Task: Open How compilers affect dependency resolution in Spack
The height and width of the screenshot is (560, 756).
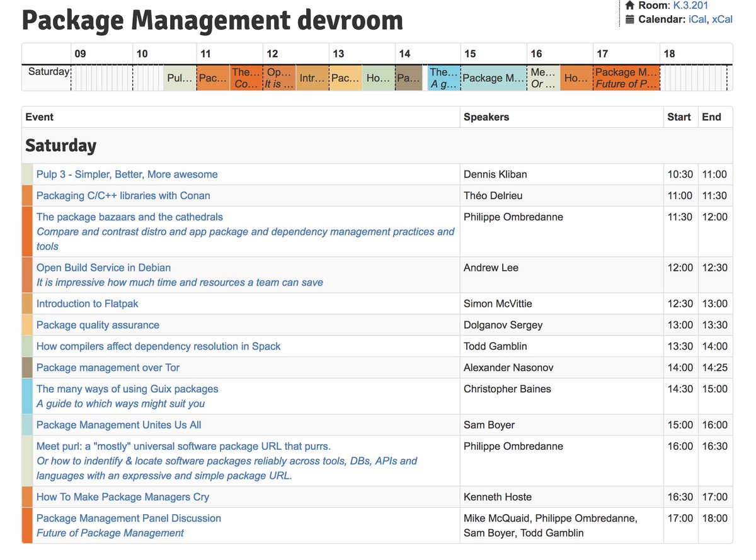Action: point(158,346)
